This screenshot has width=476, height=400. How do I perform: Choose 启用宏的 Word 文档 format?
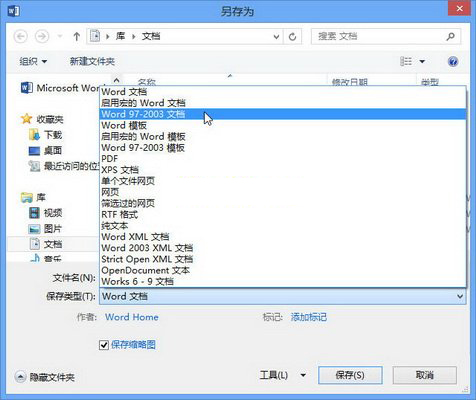tap(283, 103)
